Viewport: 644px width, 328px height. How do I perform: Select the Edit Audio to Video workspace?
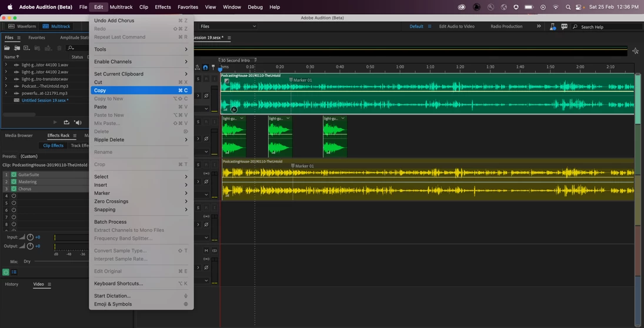457,26
